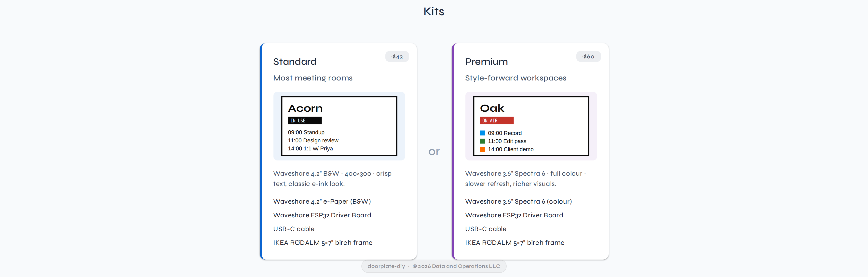Click the orange square beside 14:00 Client demo
Viewport: 868px width, 277px height.
(483, 149)
